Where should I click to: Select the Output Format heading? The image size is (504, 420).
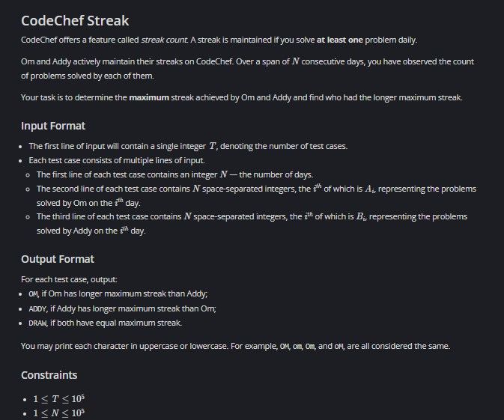pyautogui.click(x=58, y=259)
